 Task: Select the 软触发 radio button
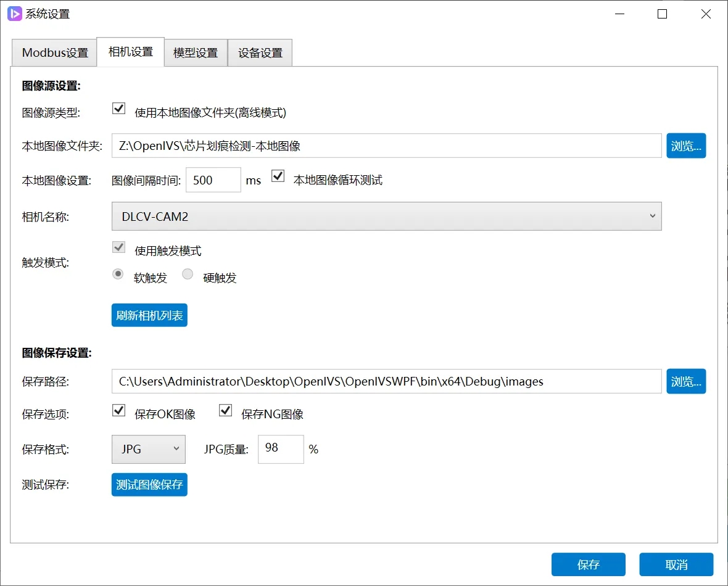coord(118,274)
